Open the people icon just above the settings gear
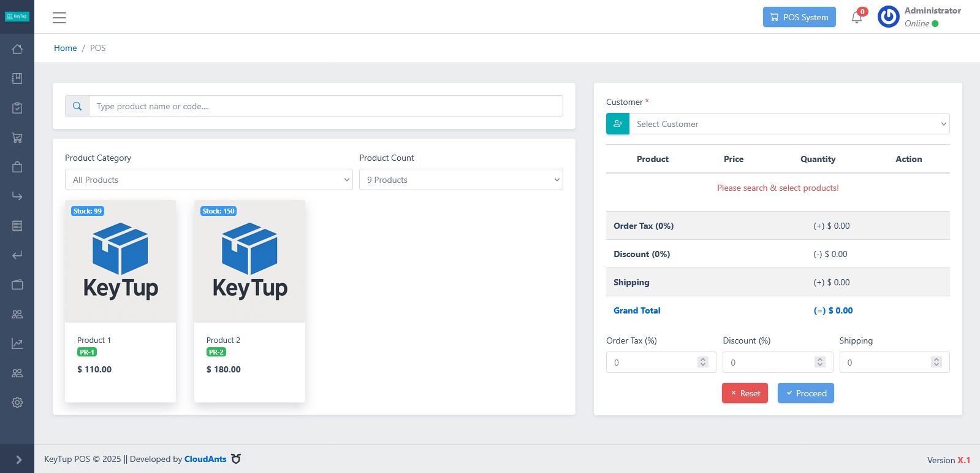Screen dimensions: 980x473 17,373
